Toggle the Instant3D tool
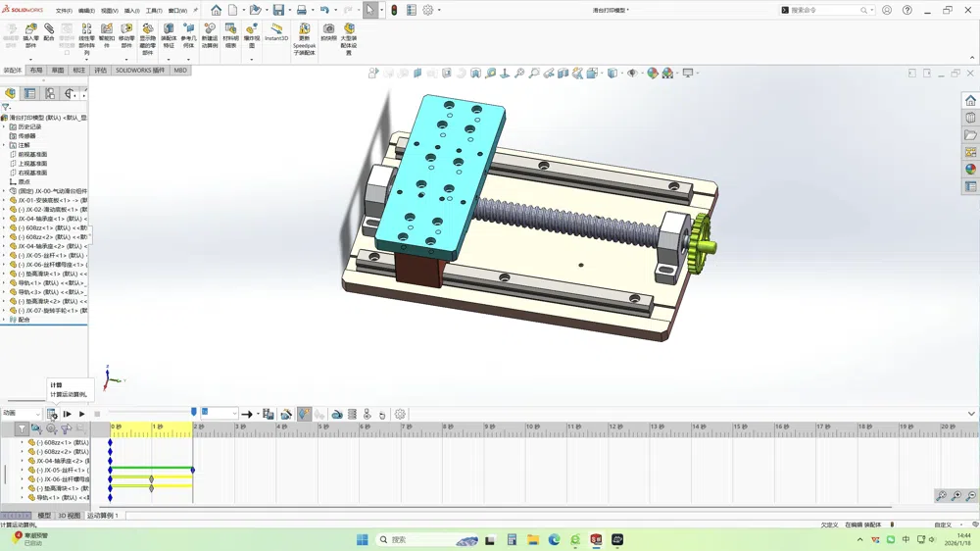This screenshot has width=980, height=551. tap(276, 28)
